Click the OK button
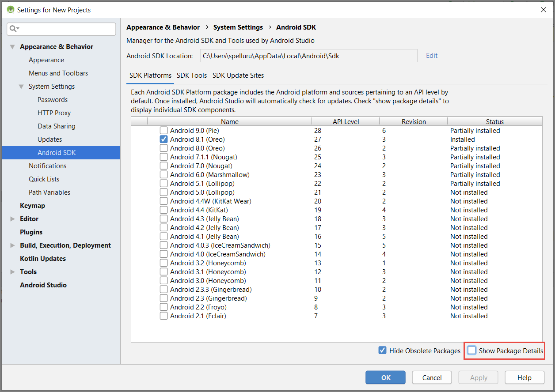 click(385, 377)
